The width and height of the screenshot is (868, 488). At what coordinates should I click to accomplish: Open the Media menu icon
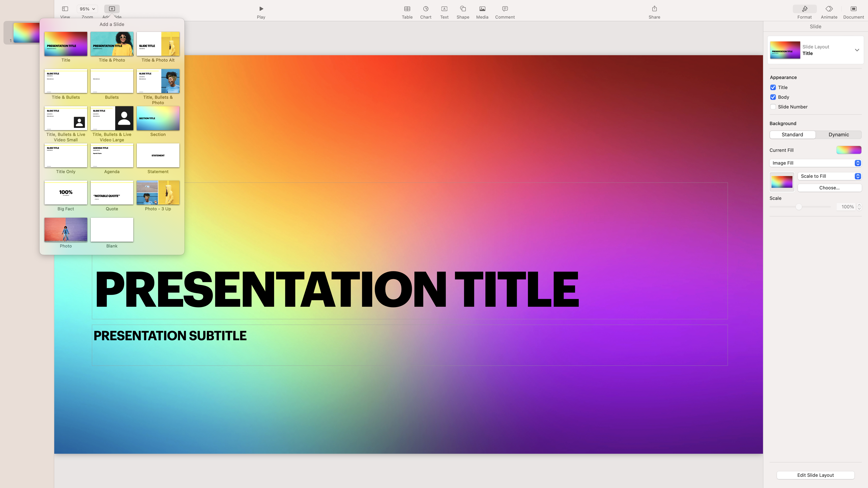point(482,9)
